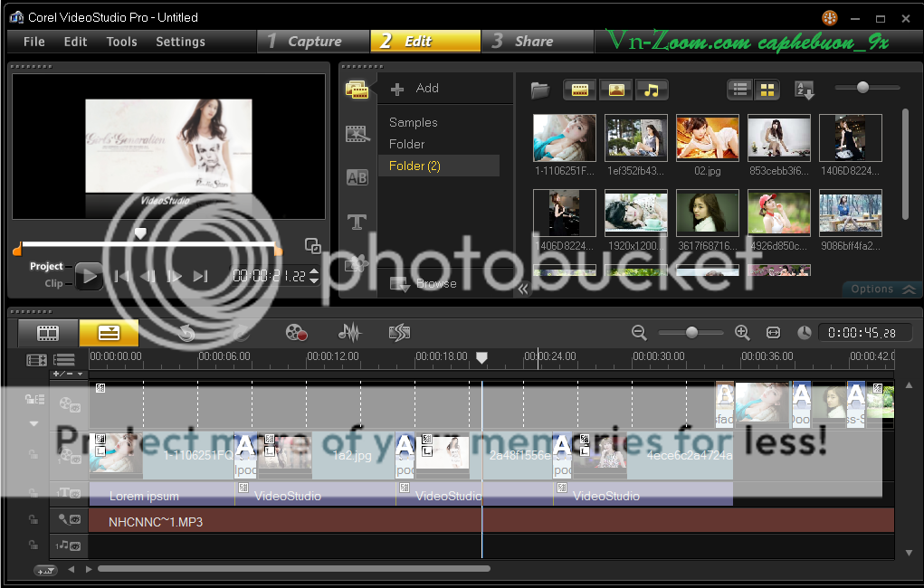Open the File menu
The height and width of the screenshot is (588, 924).
pyautogui.click(x=34, y=42)
